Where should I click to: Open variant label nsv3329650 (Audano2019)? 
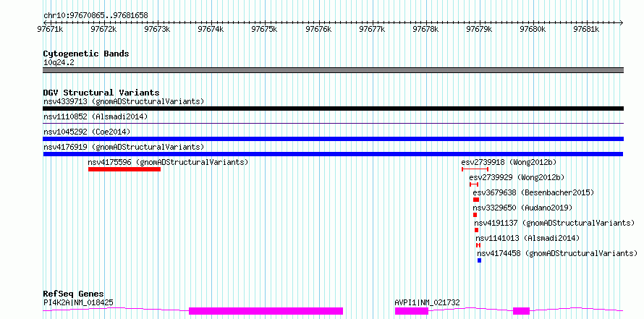522,208
